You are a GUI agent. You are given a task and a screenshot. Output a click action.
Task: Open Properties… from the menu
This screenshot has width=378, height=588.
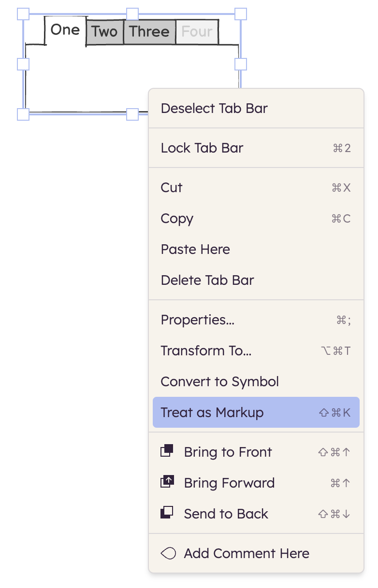click(x=256, y=320)
